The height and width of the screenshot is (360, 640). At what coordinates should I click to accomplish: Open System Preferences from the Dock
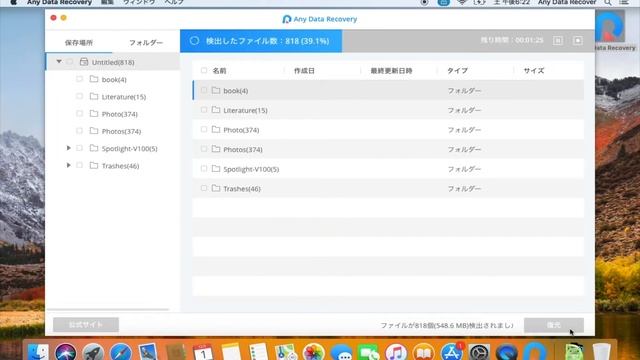[x=479, y=352]
